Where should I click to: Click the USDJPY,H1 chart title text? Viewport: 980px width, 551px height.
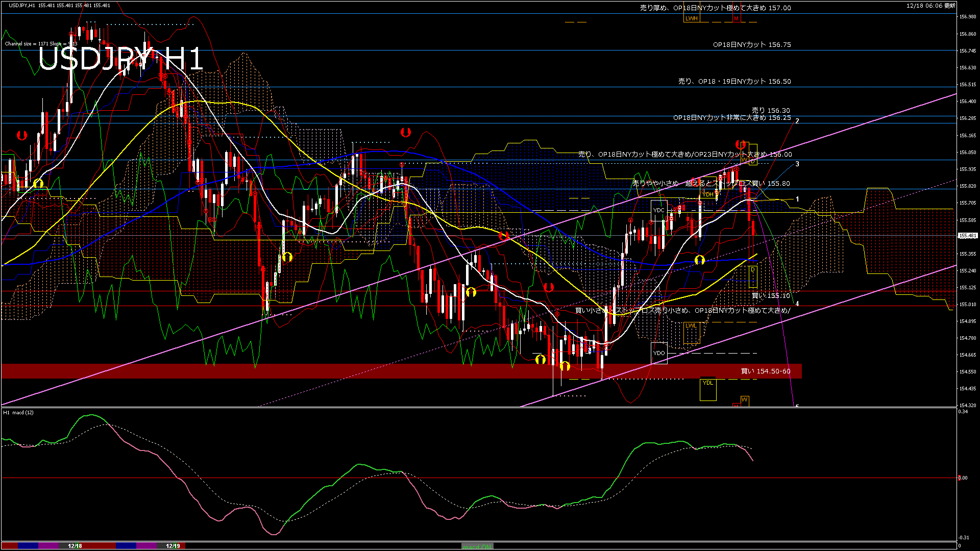22,5
